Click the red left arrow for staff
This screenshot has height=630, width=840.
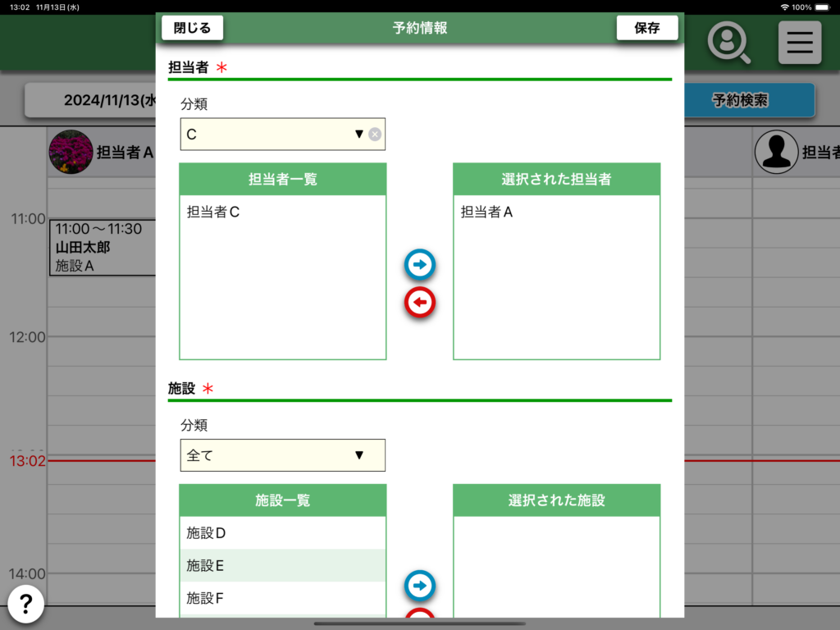click(x=420, y=303)
